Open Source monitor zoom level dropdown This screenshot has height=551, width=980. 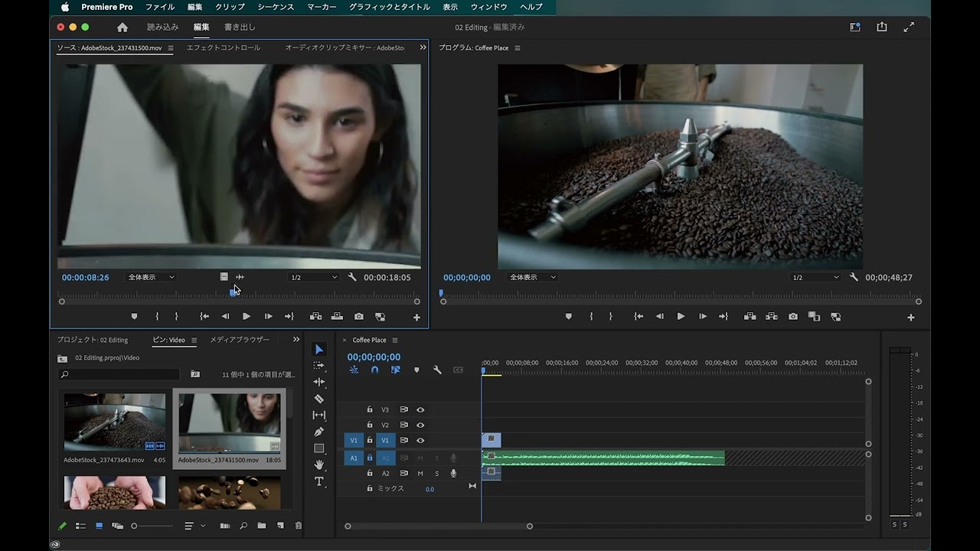tap(151, 277)
